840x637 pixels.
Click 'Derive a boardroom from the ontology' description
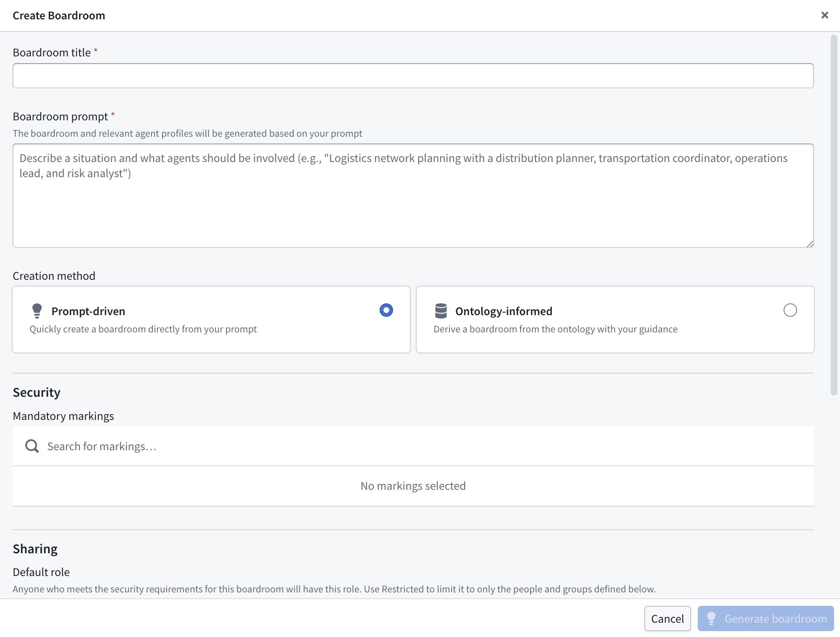point(556,329)
